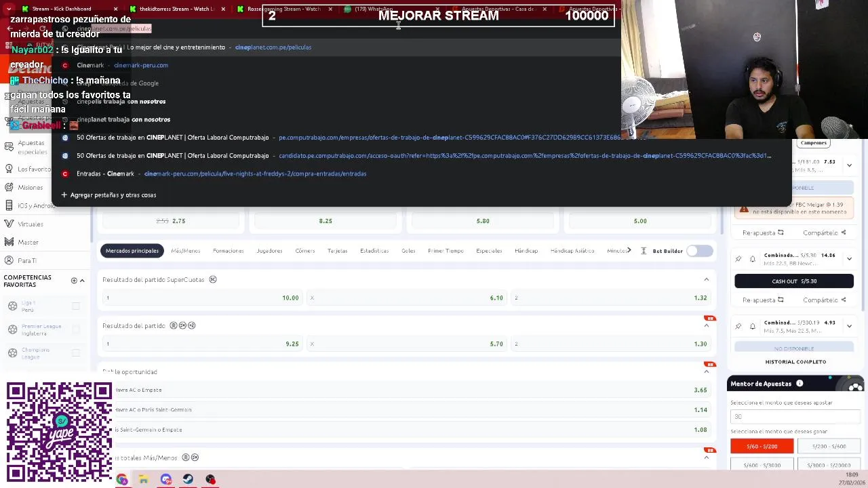Click plus icon for Agregar pestañas
This screenshot has height=488, width=868.
point(64,195)
